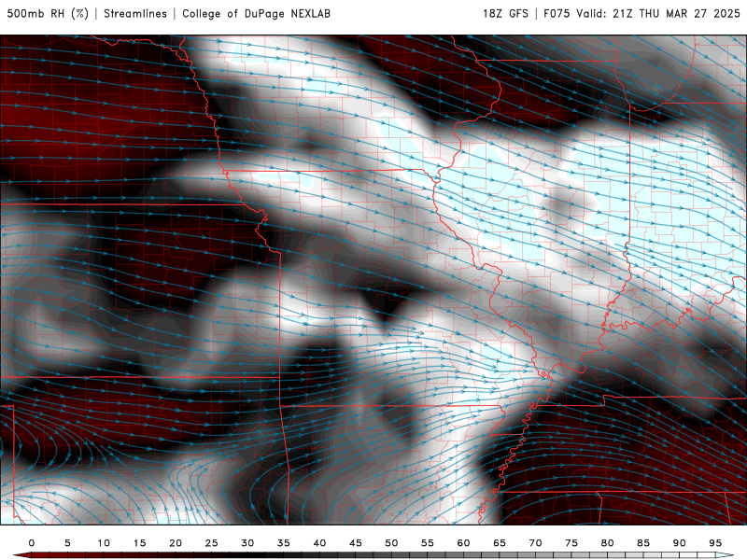Click the "90" color scale label

[680, 543]
